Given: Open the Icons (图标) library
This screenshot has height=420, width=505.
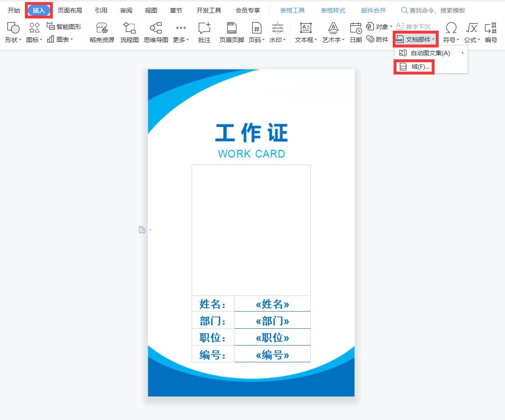Looking at the screenshot, I should coord(34,32).
